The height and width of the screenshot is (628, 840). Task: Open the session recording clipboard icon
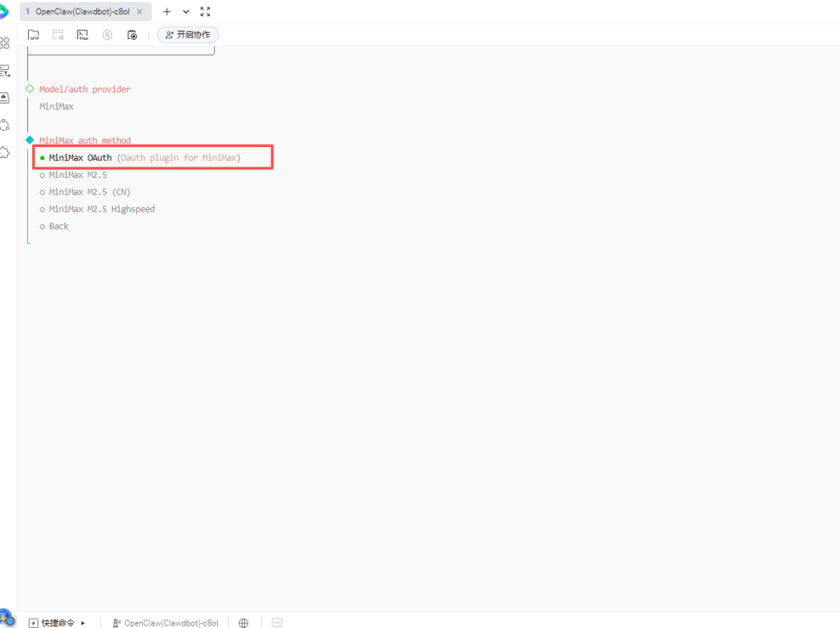(131, 35)
